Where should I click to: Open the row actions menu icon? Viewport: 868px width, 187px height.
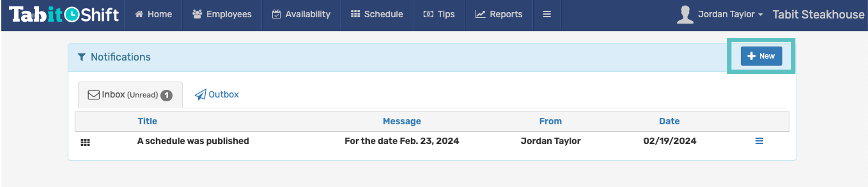point(759,141)
